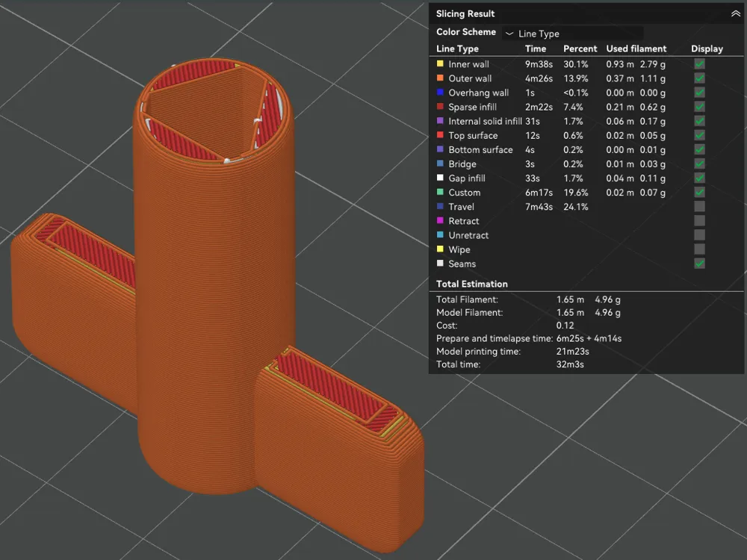Click the 'Bottom surface' label
747x560 pixels.
click(x=480, y=150)
